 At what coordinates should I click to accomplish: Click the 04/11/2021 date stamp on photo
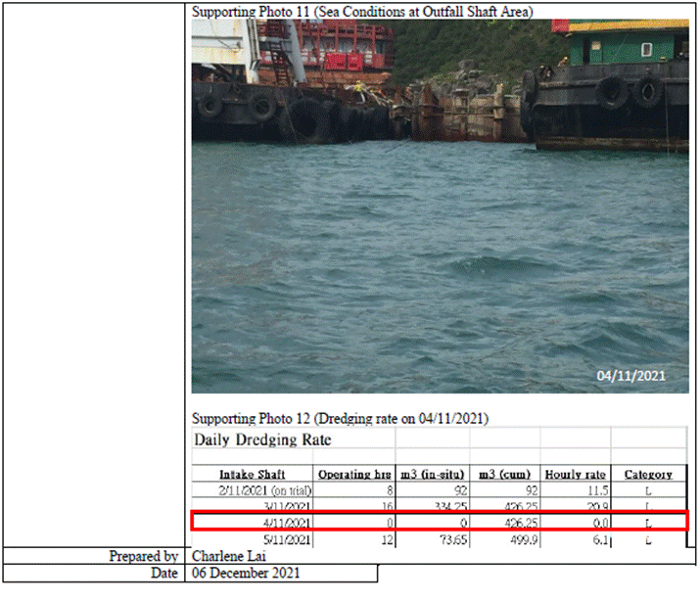pyautogui.click(x=631, y=375)
